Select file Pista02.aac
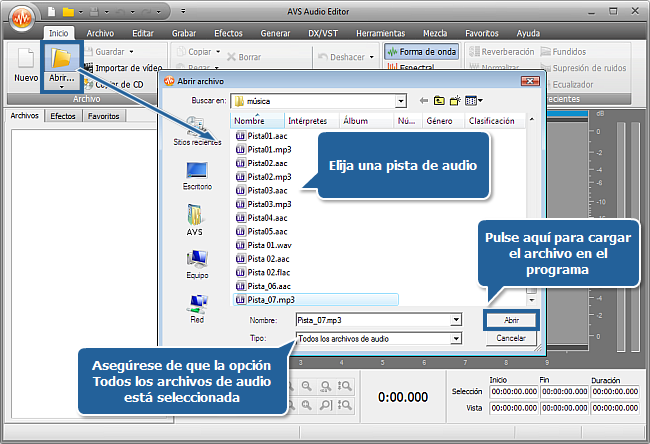 (262, 163)
